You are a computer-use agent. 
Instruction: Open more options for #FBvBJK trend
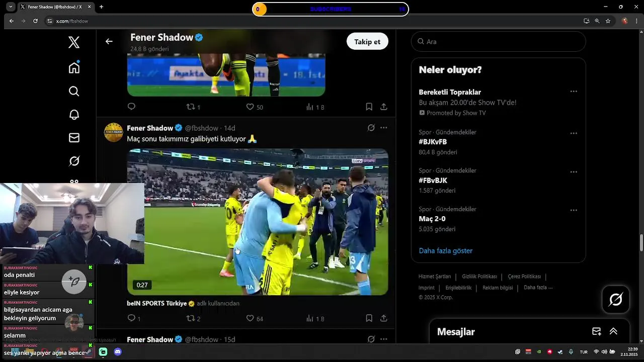(x=574, y=172)
